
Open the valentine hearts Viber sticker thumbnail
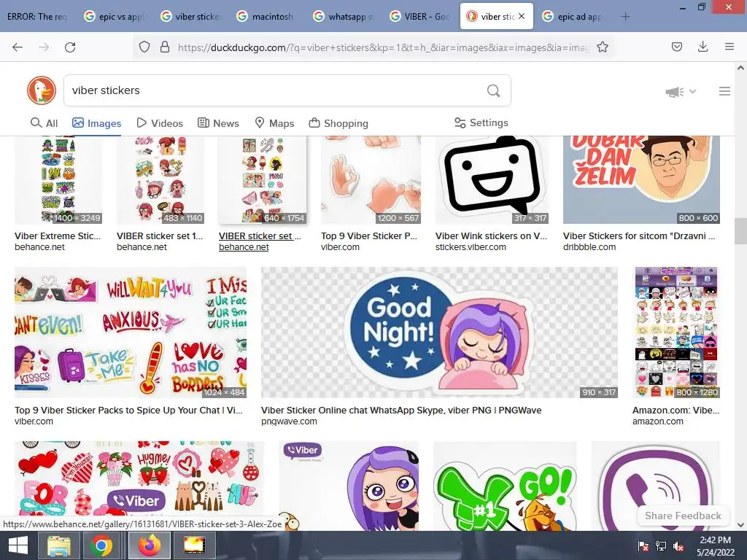click(139, 480)
